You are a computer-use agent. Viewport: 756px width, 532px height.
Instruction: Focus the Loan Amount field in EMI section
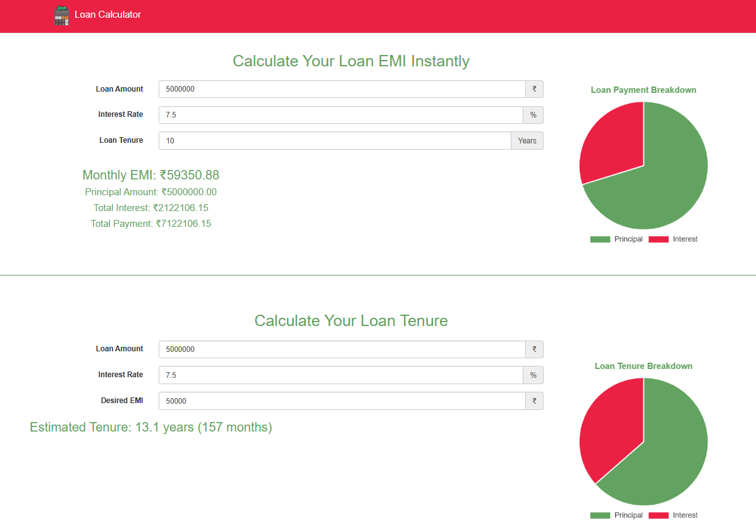click(x=341, y=89)
